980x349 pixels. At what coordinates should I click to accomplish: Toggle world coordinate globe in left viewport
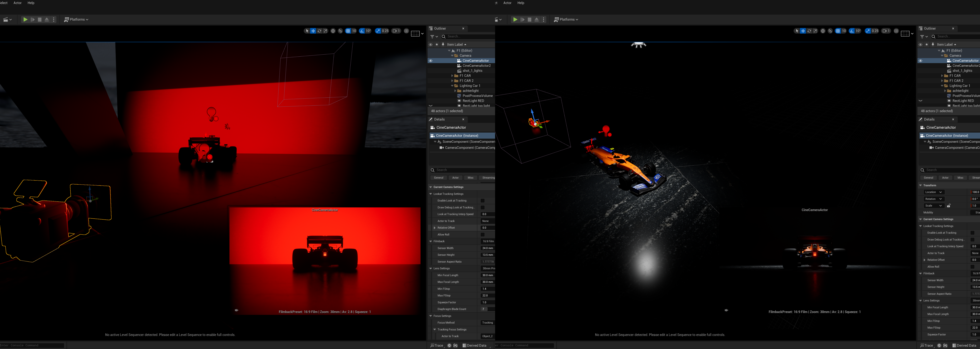point(333,31)
